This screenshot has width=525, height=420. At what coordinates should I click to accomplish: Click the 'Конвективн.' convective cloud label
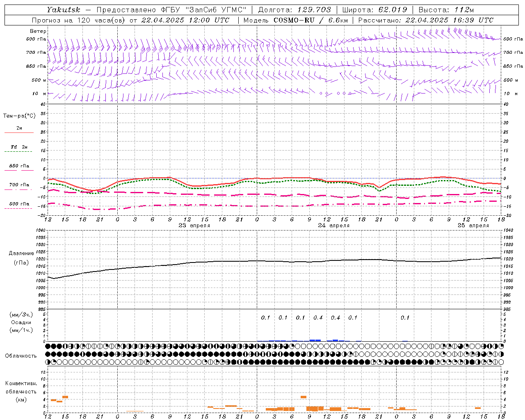(x=21, y=383)
